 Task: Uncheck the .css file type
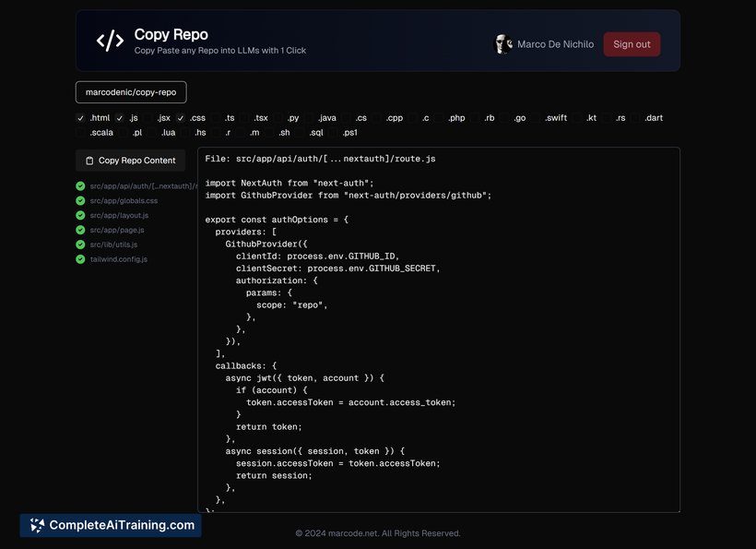coord(181,118)
